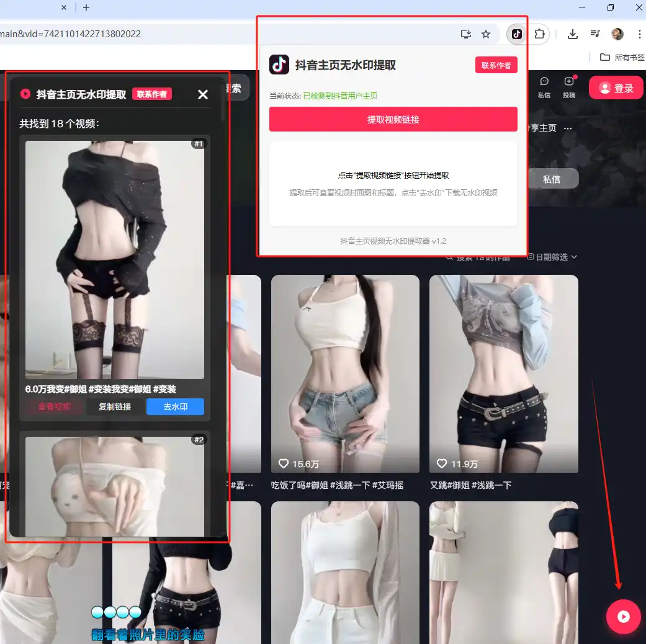Open the Chrome profile avatar

tap(617, 34)
